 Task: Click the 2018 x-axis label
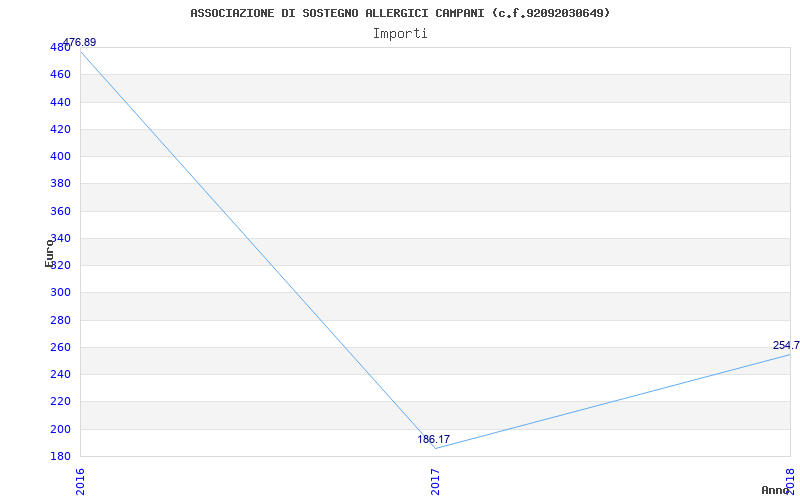pos(790,480)
